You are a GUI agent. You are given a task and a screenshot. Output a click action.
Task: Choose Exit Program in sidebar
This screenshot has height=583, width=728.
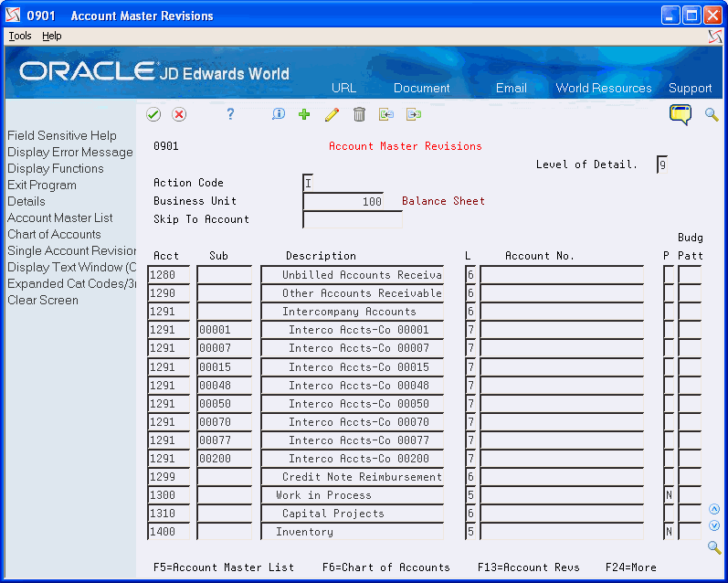(42, 185)
